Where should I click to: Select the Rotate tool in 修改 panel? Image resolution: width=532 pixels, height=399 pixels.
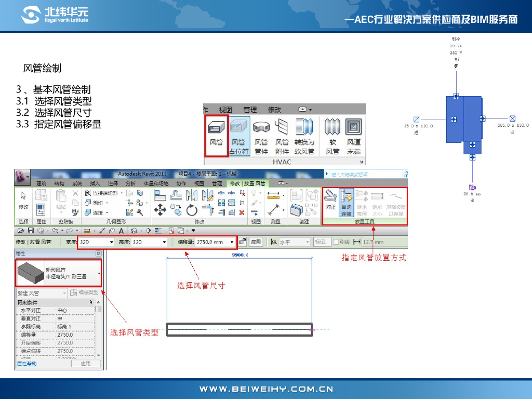pos(192,210)
